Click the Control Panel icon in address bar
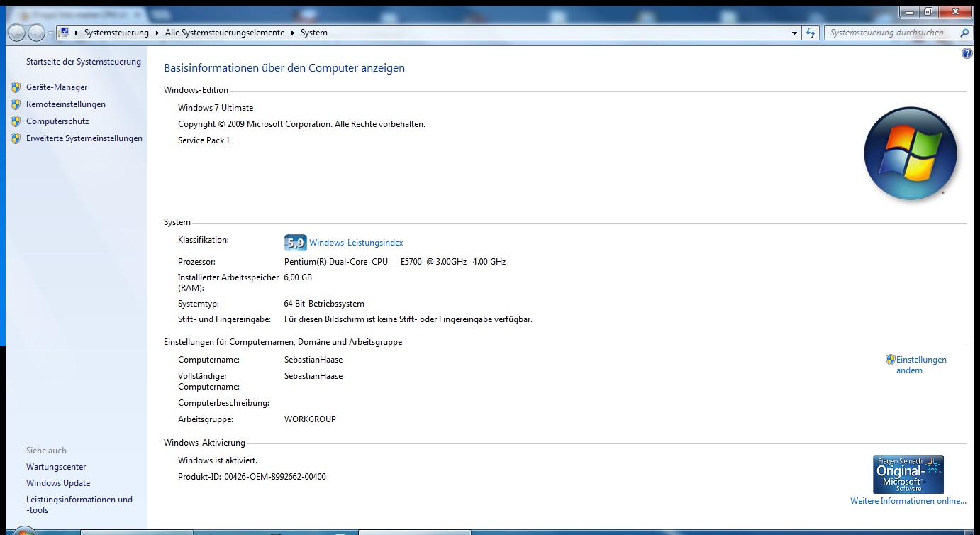 coord(65,33)
